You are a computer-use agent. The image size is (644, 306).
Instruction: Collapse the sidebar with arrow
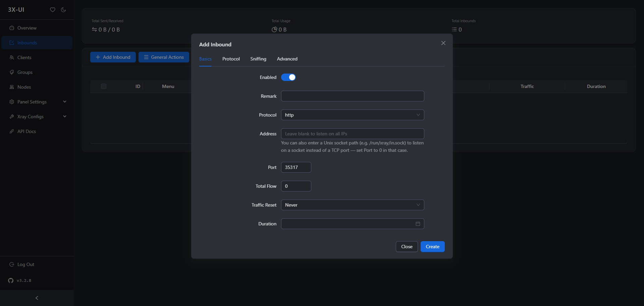(37, 298)
